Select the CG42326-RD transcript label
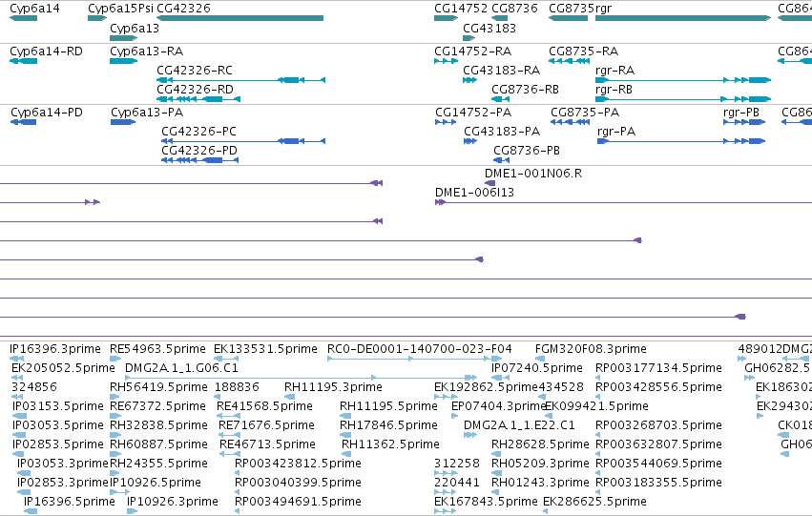The height and width of the screenshot is (516, 812). (x=196, y=90)
